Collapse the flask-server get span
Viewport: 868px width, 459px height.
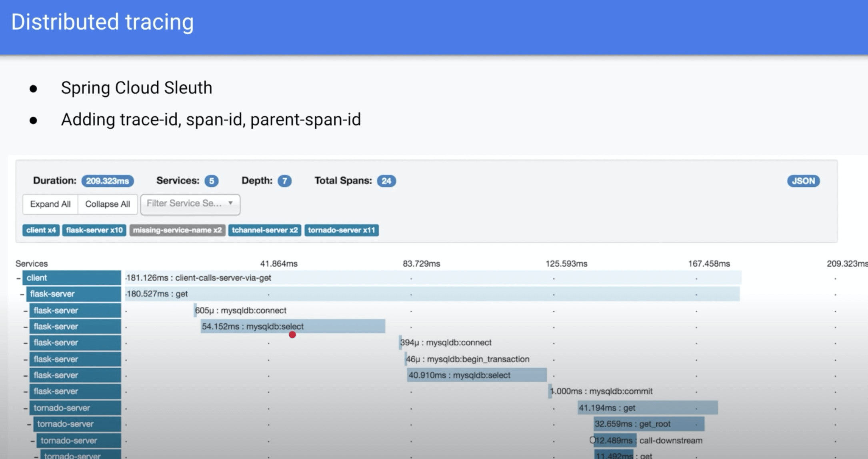(x=22, y=294)
